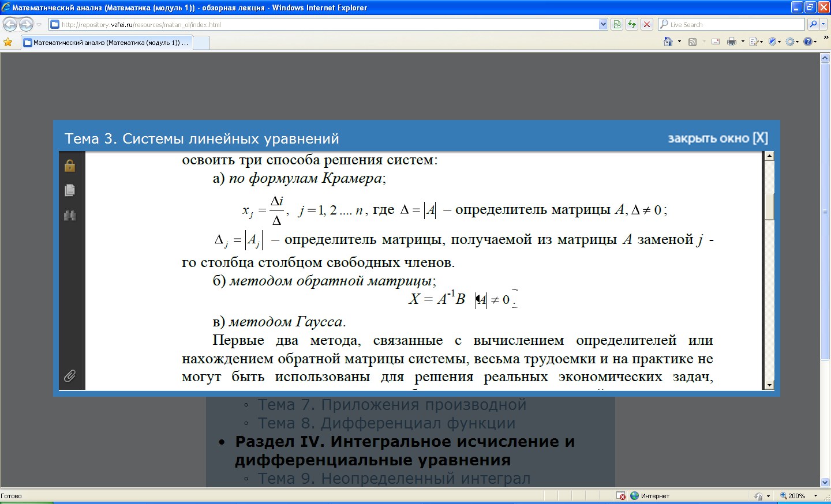831x504 pixels.
Task: Click the padlock icon in document sidebar
Action: [x=70, y=166]
